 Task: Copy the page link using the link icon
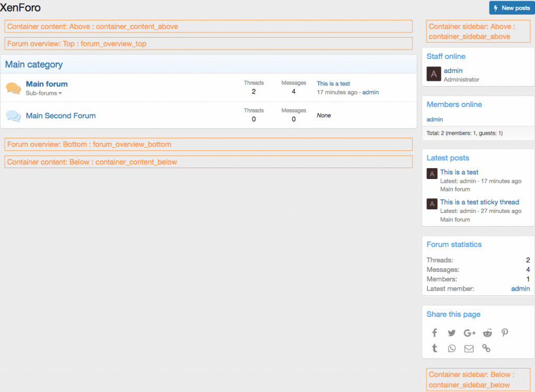pos(486,348)
